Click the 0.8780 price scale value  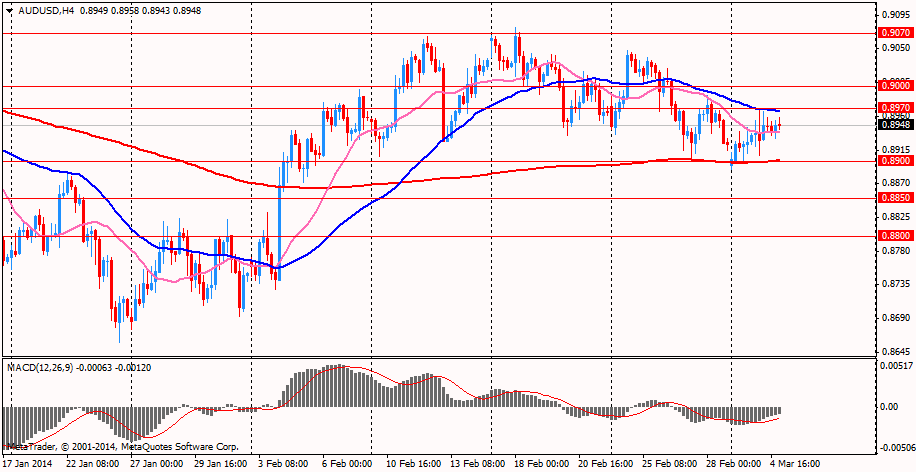pos(896,251)
